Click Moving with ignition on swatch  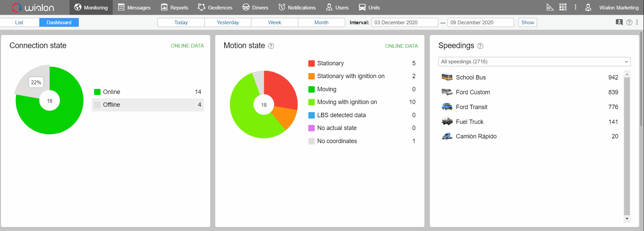312,102
